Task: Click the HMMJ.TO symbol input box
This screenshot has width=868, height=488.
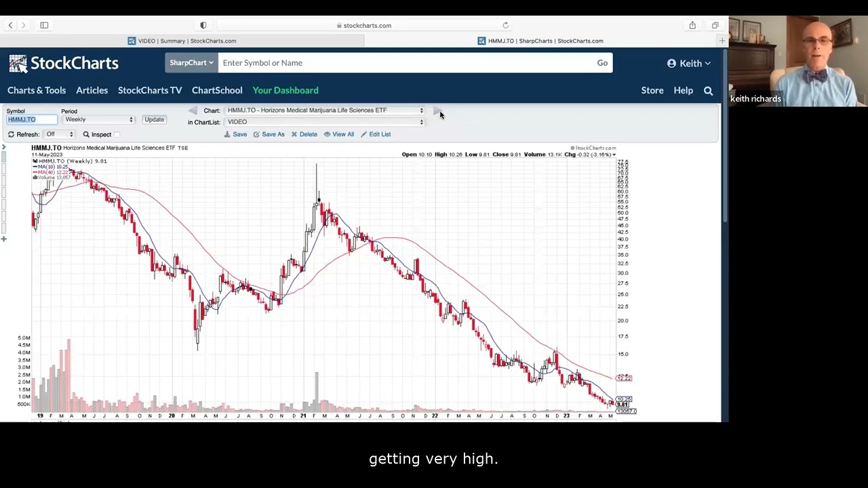Action: [32, 119]
